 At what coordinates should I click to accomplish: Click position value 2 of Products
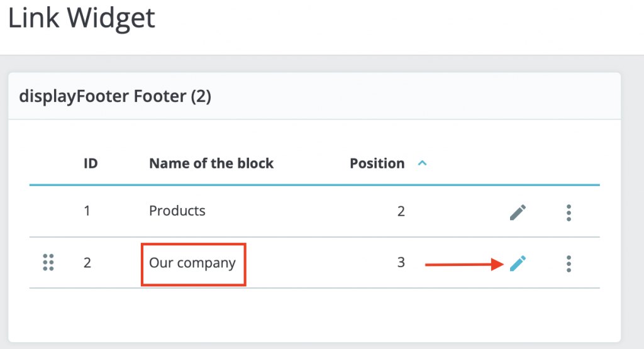(x=401, y=211)
